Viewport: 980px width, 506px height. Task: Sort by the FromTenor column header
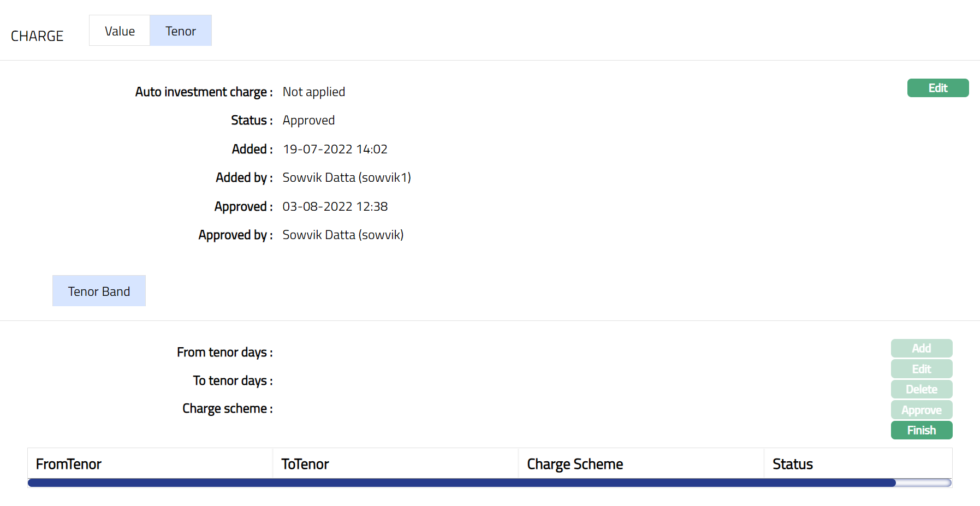(x=69, y=464)
